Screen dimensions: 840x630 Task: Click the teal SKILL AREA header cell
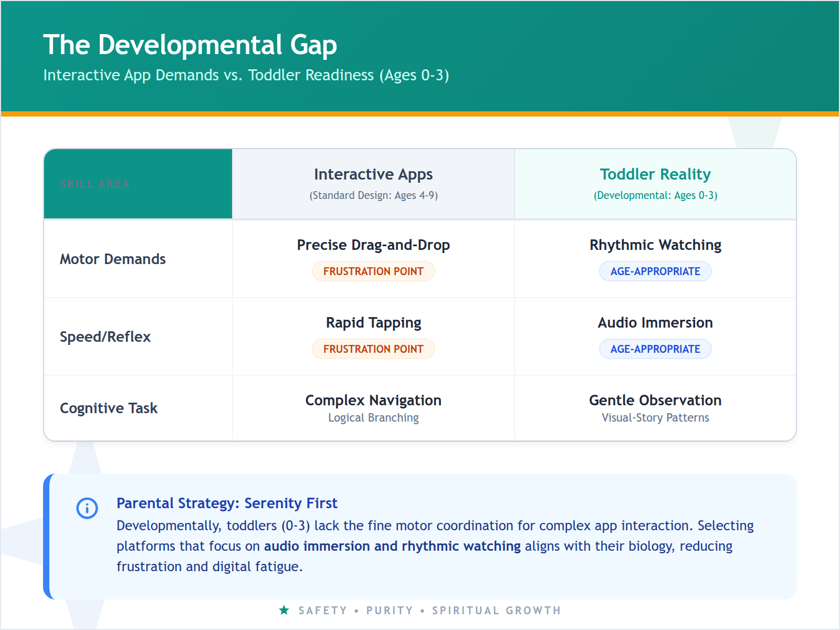click(138, 184)
